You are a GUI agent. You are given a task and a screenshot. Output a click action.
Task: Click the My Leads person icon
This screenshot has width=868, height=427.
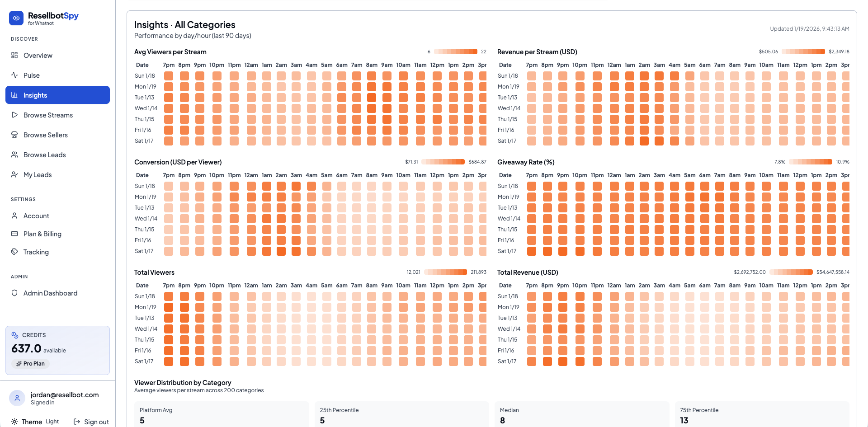pos(15,174)
